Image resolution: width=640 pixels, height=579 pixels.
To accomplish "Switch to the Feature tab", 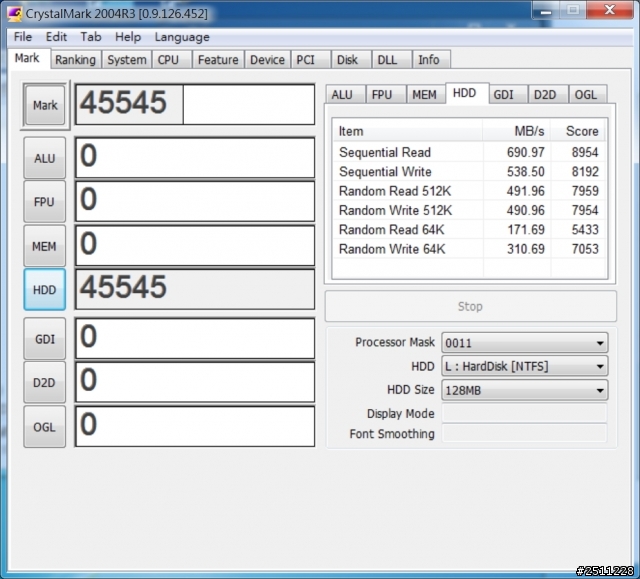I will pos(218,60).
